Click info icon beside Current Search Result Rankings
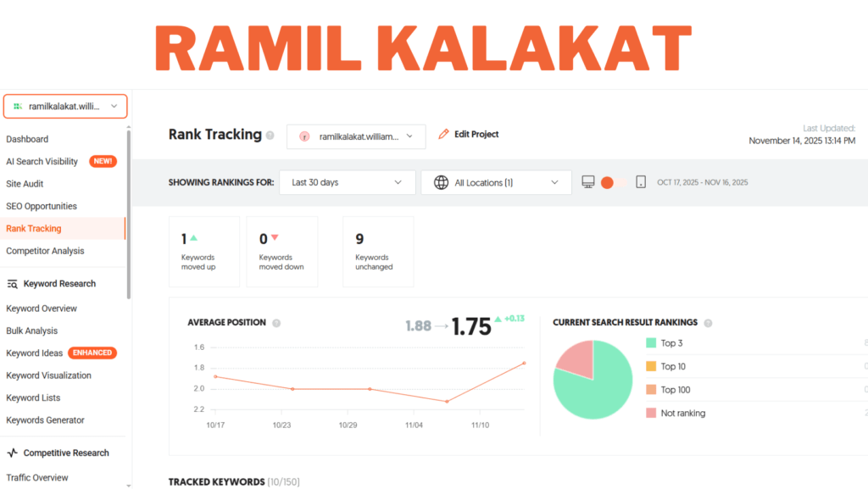 point(708,323)
